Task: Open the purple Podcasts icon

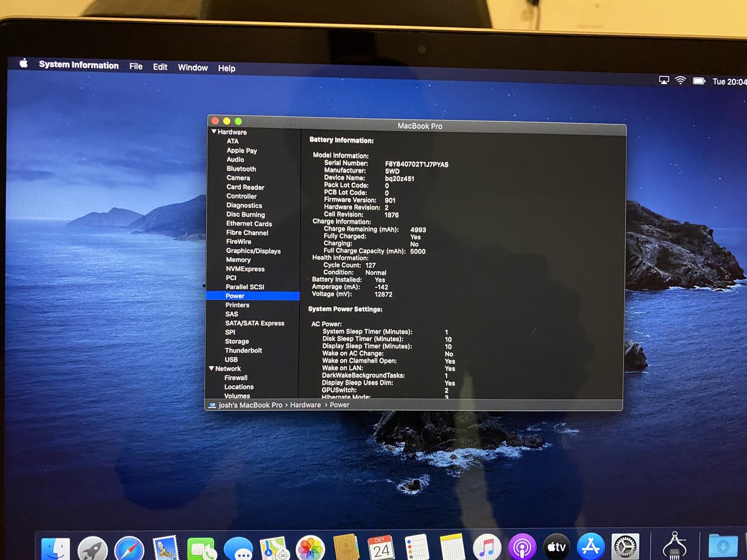Action: pos(522,547)
